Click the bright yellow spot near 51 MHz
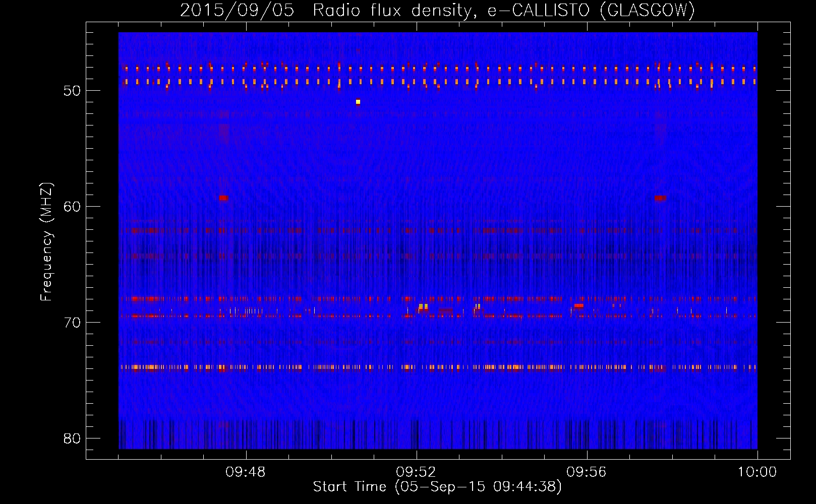The height and width of the screenshot is (504, 816). [358, 102]
